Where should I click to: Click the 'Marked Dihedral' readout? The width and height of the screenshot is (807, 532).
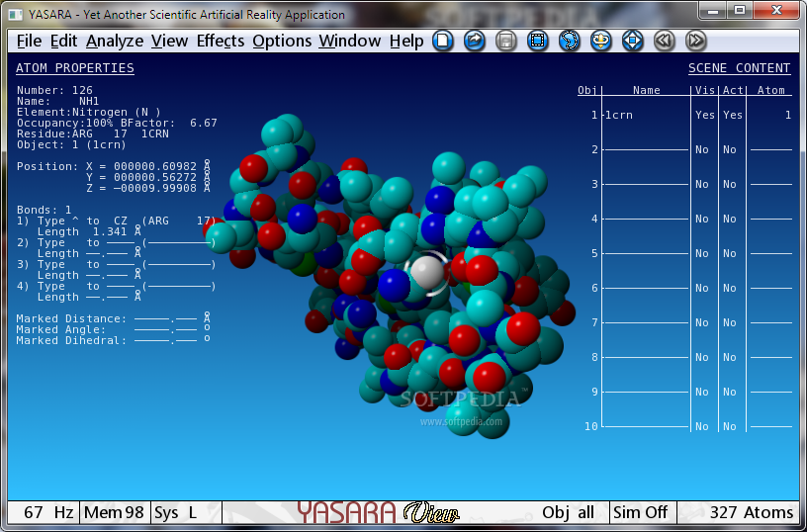(113, 340)
